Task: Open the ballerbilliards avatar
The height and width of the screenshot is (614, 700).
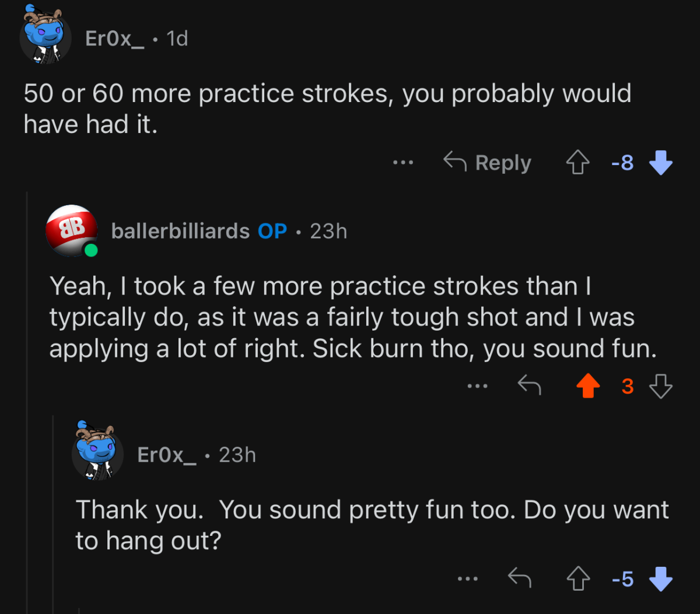Action: [x=71, y=231]
